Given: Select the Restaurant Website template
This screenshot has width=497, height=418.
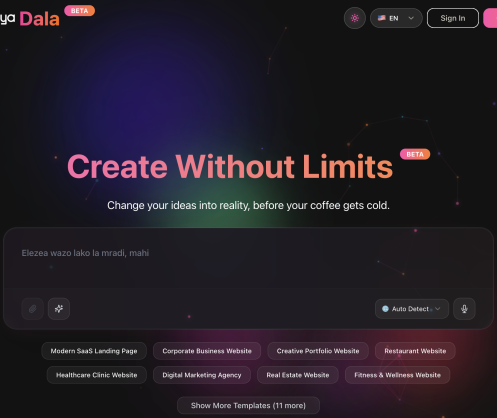Looking at the screenshot, I should pos(415,351).
